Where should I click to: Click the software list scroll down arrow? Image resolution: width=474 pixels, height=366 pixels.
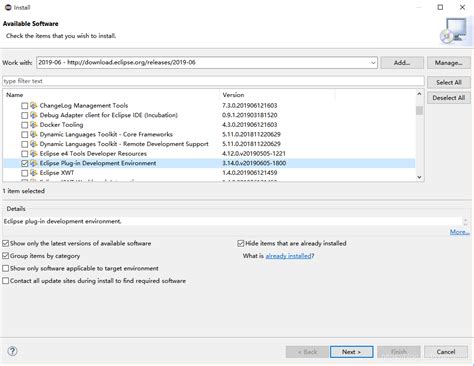(419, 177)
